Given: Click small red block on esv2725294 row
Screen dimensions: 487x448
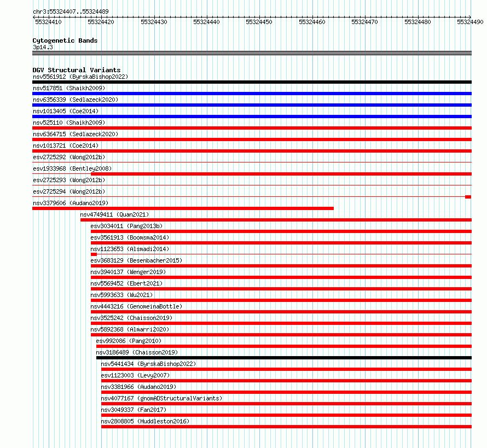Looking at the screenshot, I should point(468,197).
